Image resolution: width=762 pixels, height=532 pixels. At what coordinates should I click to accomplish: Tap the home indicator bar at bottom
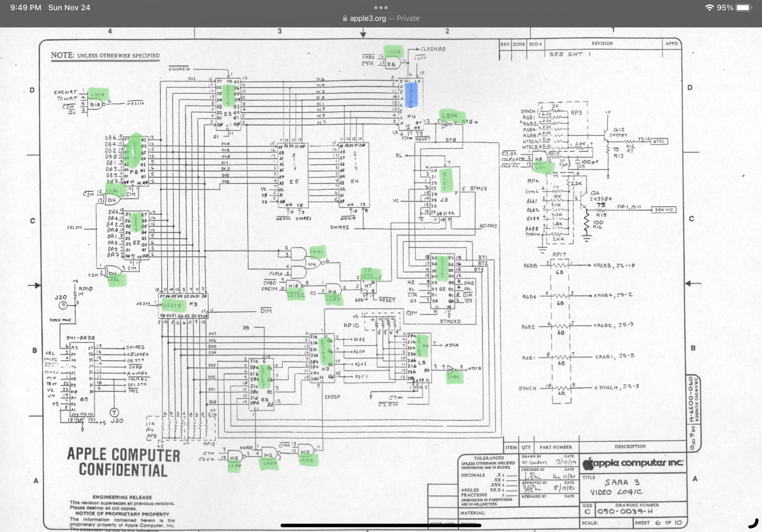pos(381,525)
